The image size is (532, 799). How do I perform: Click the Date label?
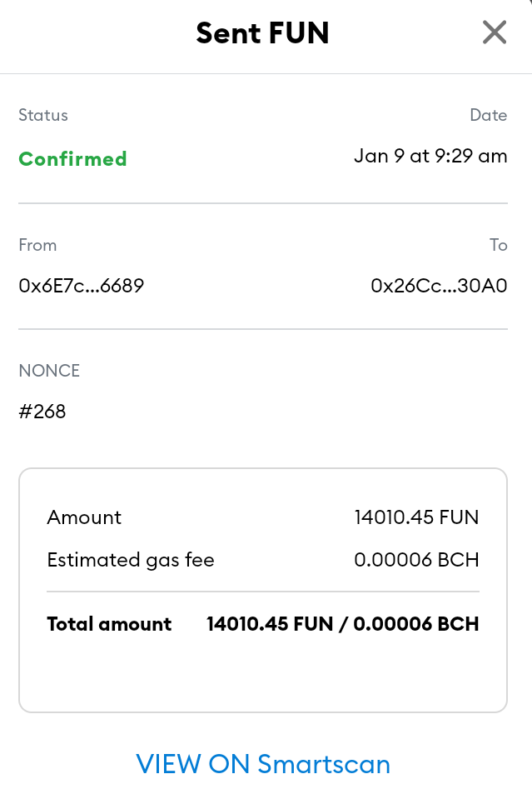click(x=488, y=115)
